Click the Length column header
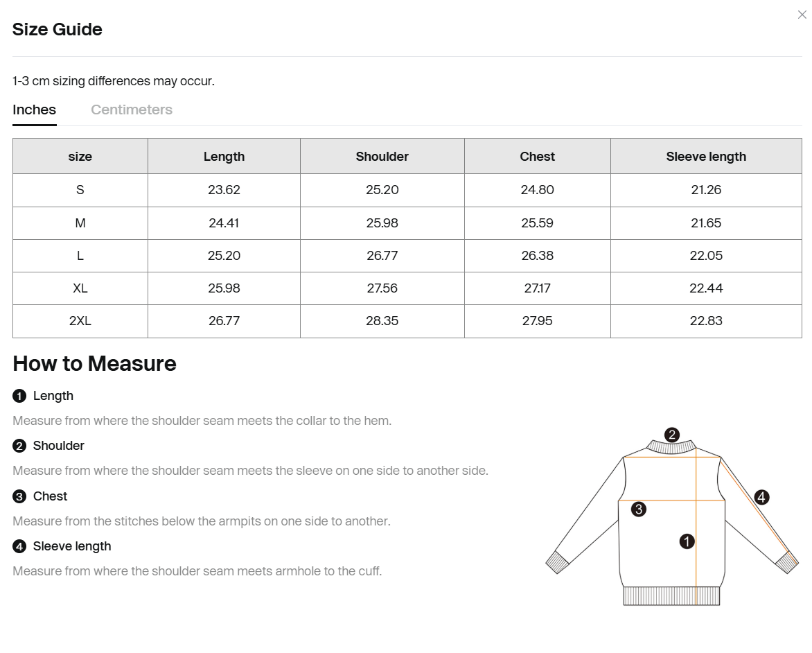812x653 pixels. tap(224, 157)
